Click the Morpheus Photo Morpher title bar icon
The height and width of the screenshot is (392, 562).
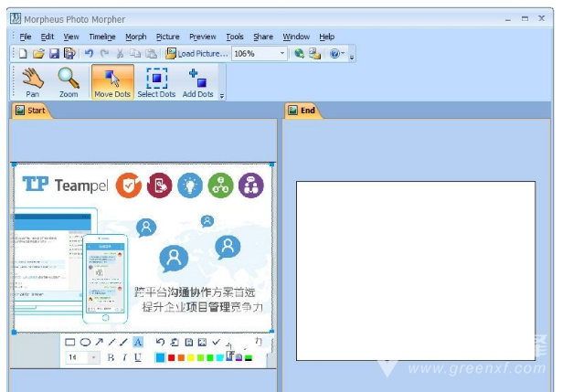pos(16,18)
